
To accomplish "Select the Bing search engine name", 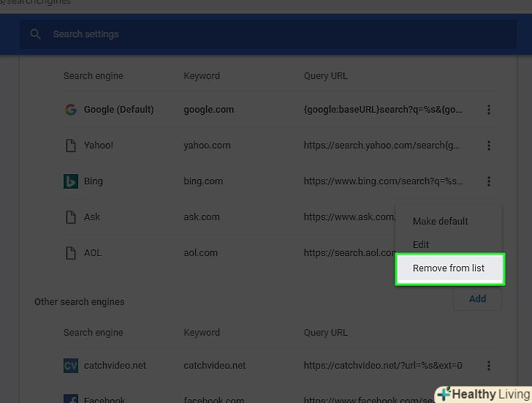I will tap(94, 181).
